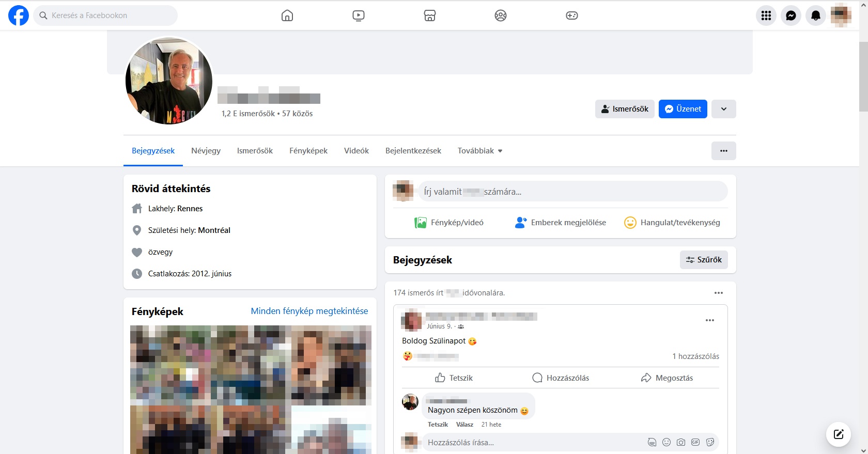Switch to the Névjegy tab
This screenshot has height=454, width=868.
(206, 151)
